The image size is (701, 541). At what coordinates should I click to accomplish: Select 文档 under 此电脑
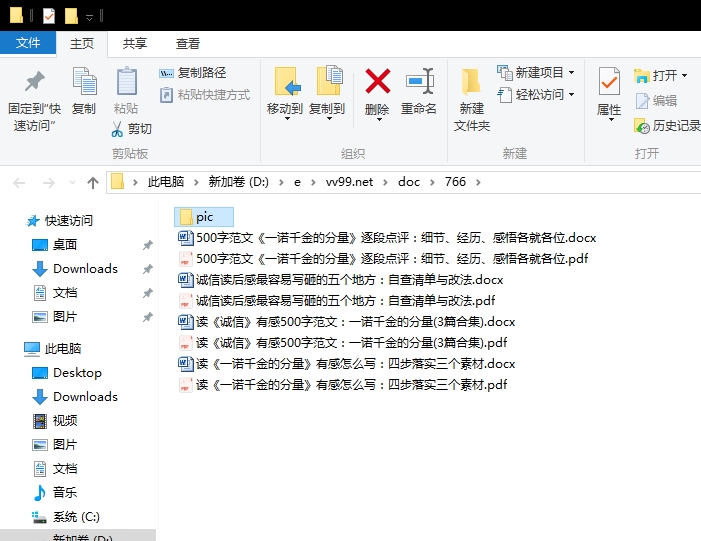pyautogui.click(x=55, y=469)
